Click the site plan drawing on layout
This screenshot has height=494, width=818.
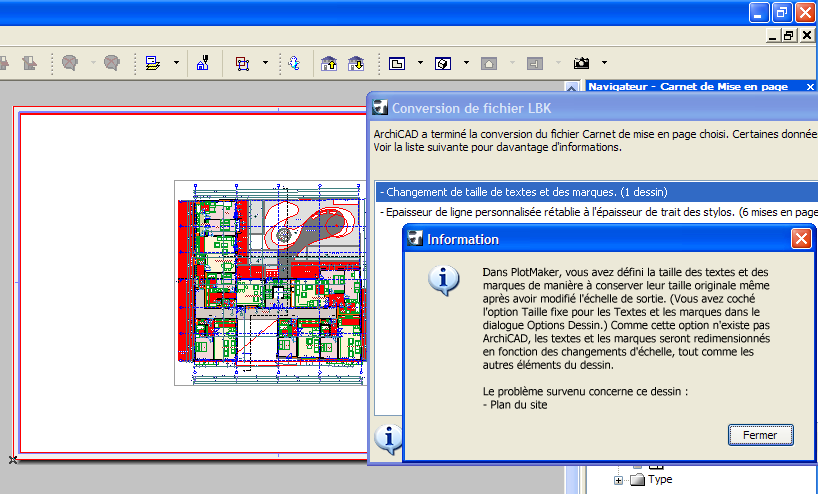pos(271,283)
